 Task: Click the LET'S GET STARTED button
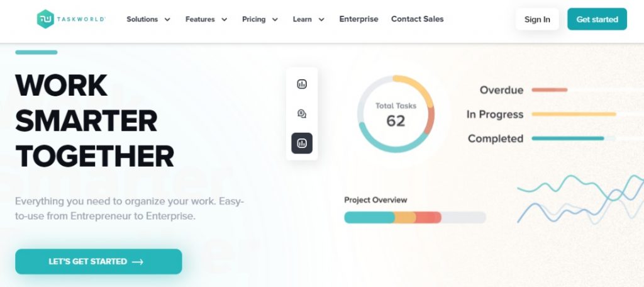tap(99, 261)
